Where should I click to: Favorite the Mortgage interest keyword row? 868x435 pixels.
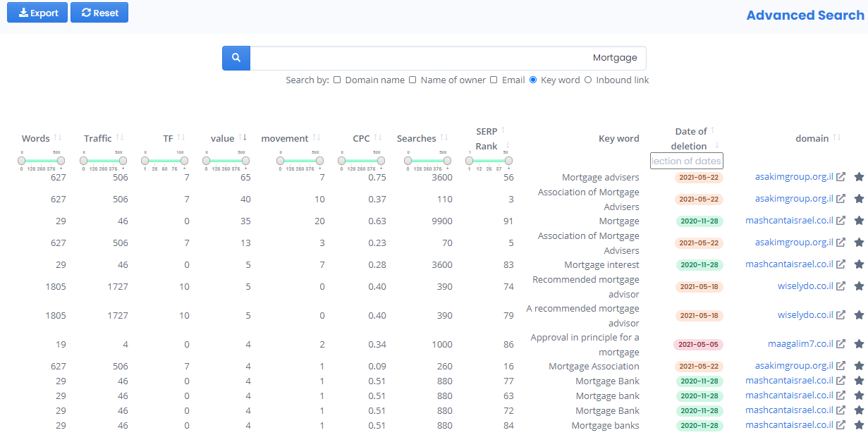click(x=859, y=264)
